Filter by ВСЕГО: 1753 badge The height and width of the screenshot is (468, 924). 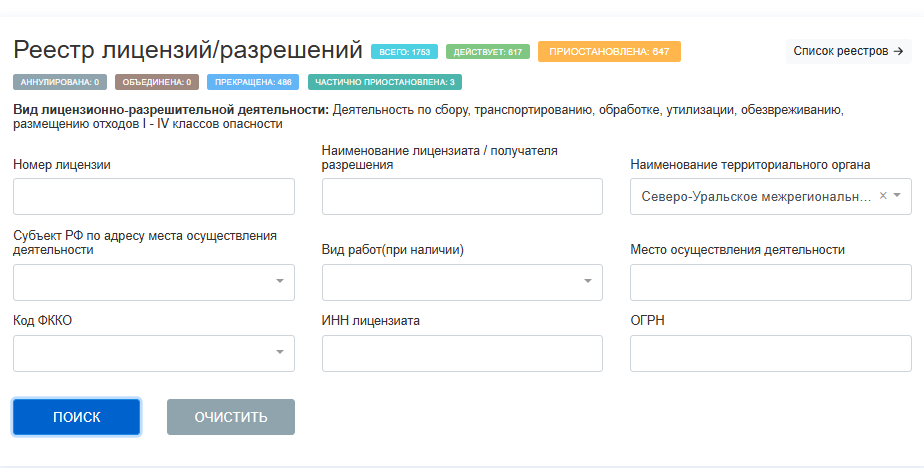(x=404, y=51)
